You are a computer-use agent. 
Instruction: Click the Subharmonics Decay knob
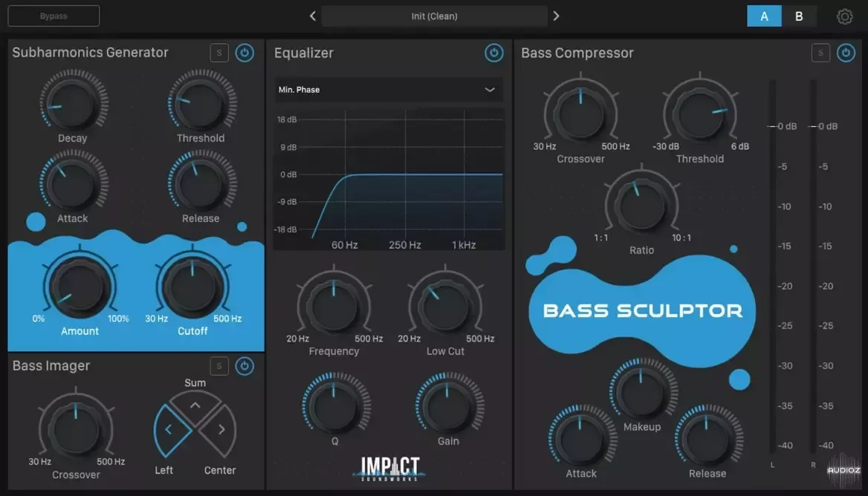tap(73, 103)
